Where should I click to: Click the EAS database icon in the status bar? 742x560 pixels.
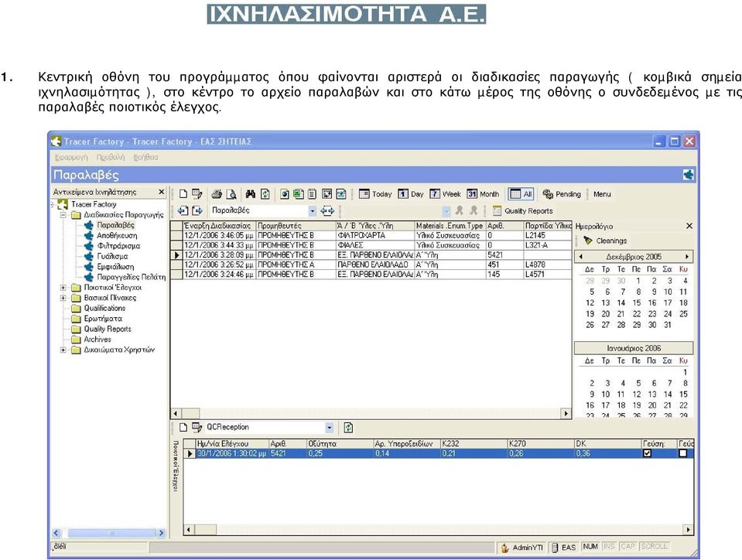tap(555, 548)
